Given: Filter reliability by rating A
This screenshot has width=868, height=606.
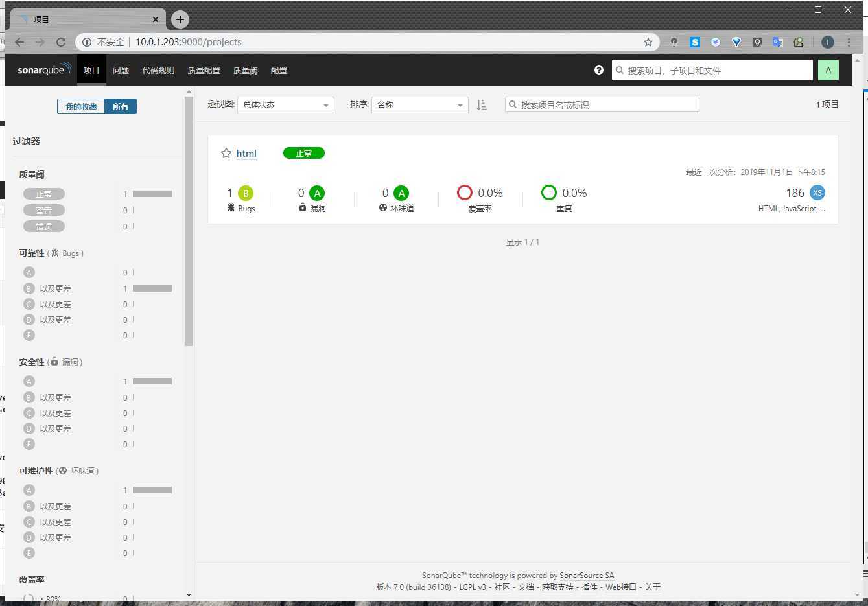Looking at the screenshot, I should pos(29,272).
